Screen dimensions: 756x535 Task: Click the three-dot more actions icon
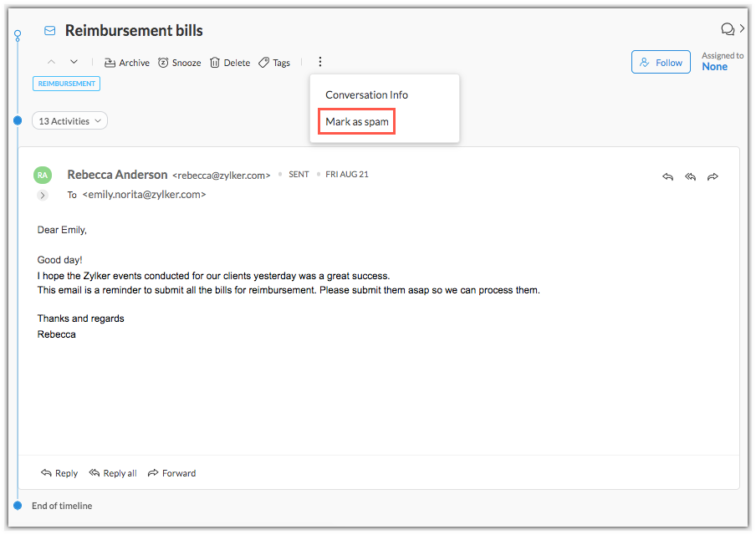point(320,63)
